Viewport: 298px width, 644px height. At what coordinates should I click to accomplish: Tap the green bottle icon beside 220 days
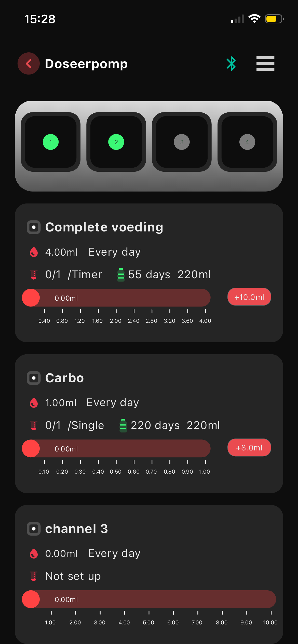click(123, 426)
